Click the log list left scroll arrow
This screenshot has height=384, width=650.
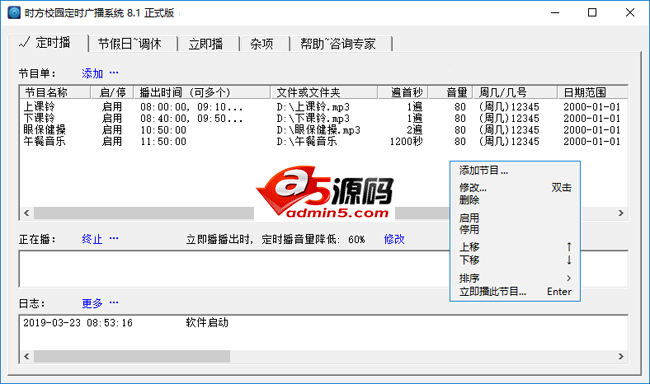(27, 356)
